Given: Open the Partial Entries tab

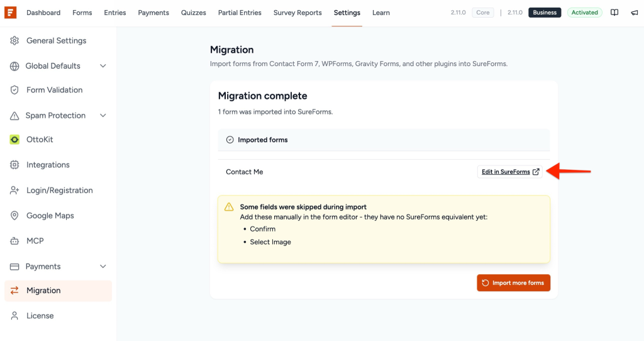Looking at the screenshot, I should pos(240,13).
